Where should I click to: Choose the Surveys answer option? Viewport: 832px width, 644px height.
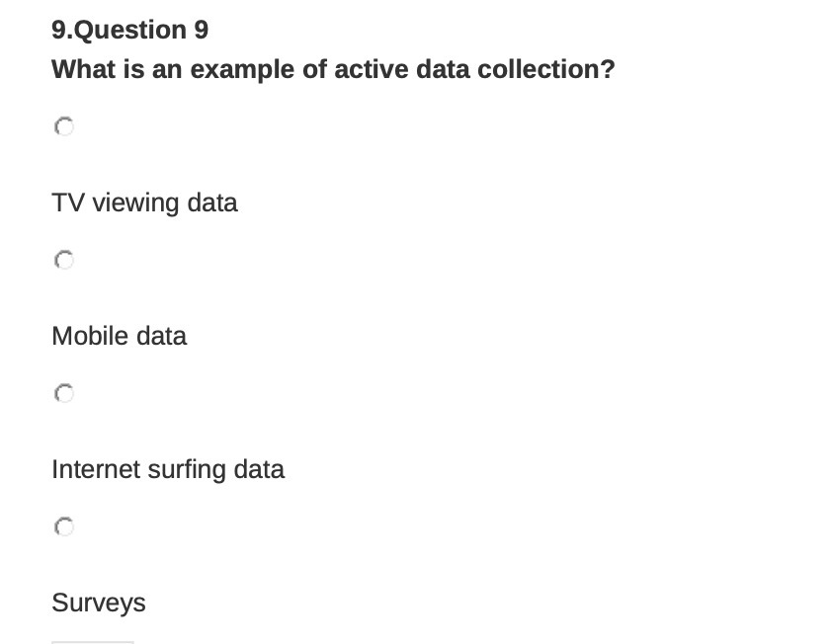tap(98, 603)
